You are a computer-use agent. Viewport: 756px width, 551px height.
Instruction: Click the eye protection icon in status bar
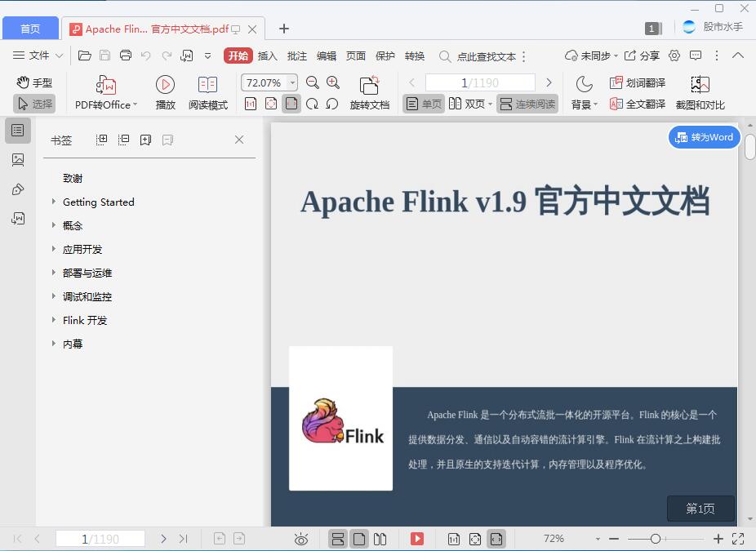tap(301, 539)
